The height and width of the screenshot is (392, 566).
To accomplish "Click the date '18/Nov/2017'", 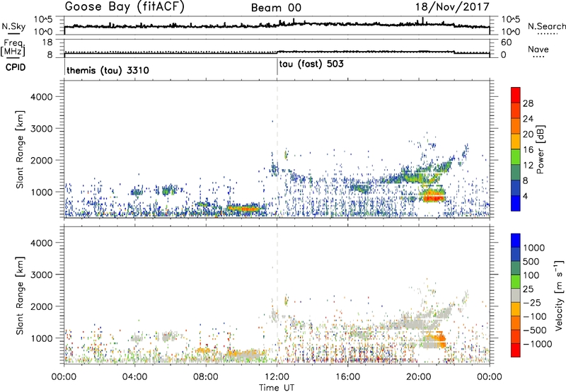I will pyautogui.click(x=452, y=7).
